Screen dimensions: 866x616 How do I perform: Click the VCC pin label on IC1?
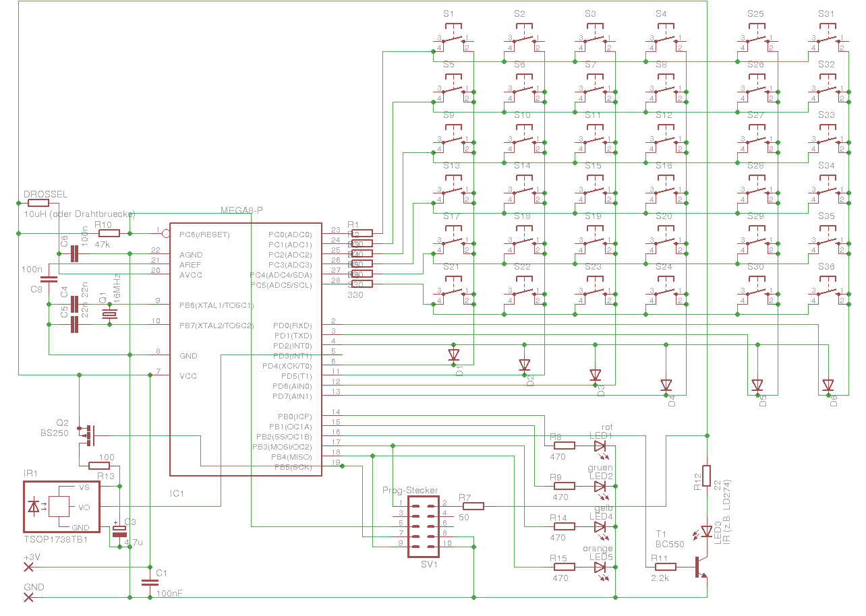point(188,376)
